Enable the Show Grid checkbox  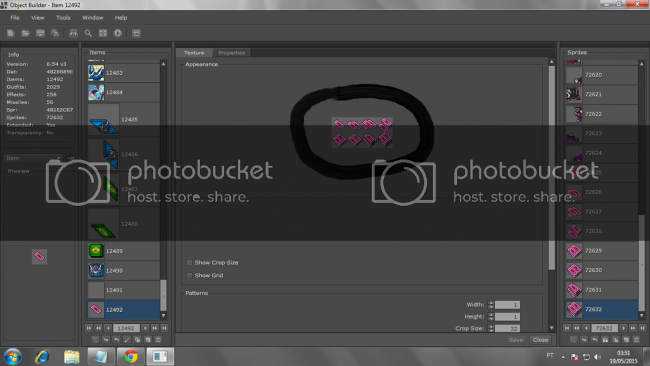[x=189, y=275]
